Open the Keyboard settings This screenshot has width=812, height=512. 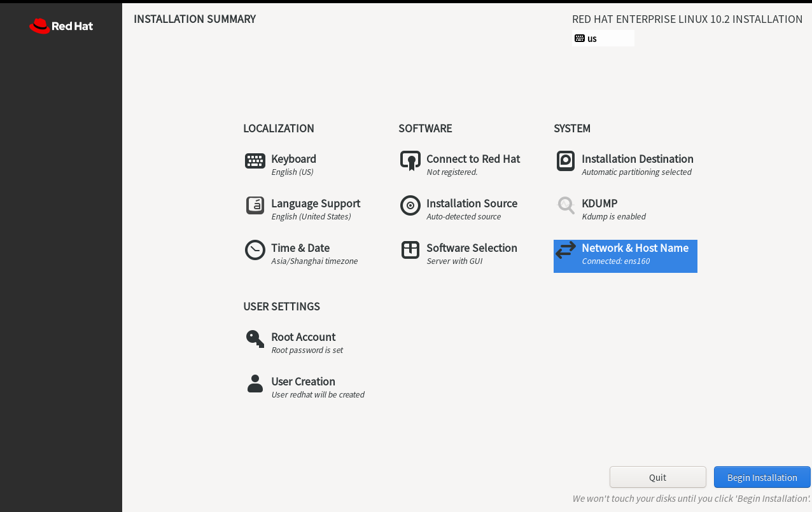click(281, 165)
